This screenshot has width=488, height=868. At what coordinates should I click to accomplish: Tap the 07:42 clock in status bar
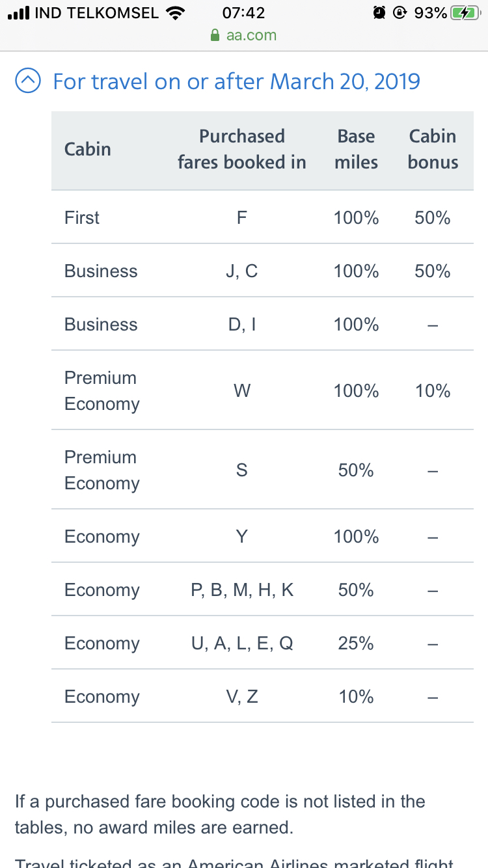point(243,13)
